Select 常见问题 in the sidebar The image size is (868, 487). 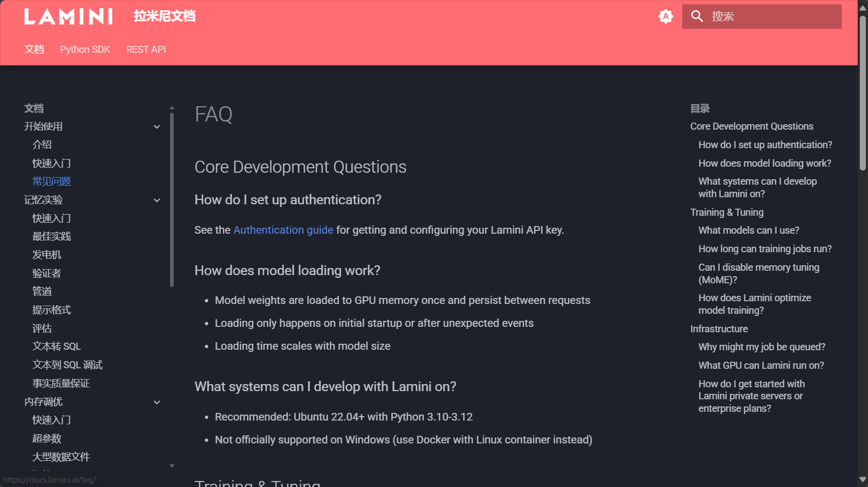tap(52, 181)
